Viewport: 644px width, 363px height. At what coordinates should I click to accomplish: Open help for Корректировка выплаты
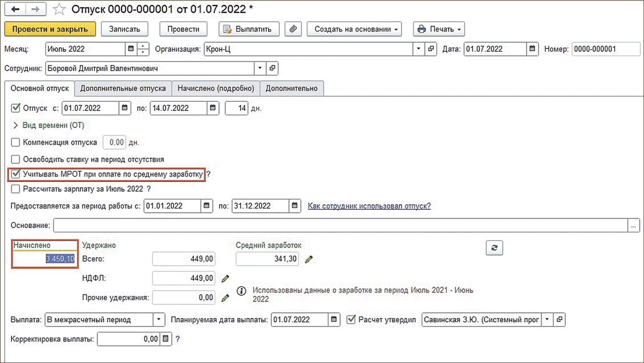(177, 339)
